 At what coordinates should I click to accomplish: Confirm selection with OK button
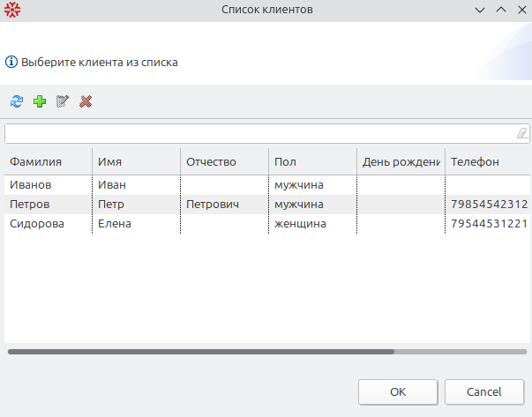(398, 392)
